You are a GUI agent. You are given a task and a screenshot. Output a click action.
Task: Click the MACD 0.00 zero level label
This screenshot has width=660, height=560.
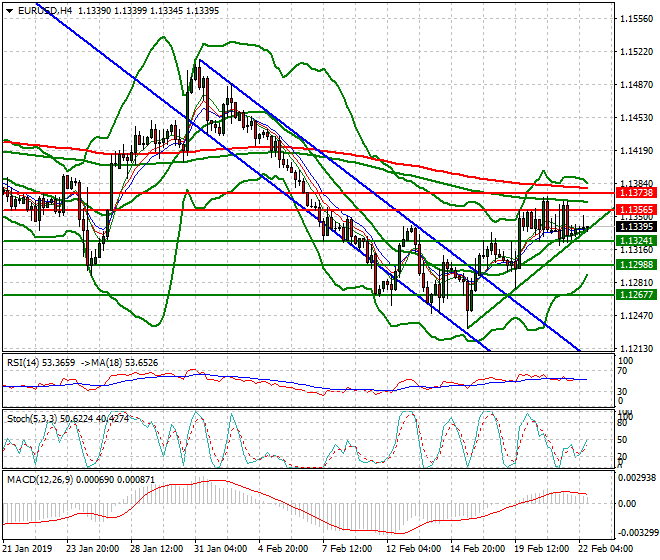(628, 504)
